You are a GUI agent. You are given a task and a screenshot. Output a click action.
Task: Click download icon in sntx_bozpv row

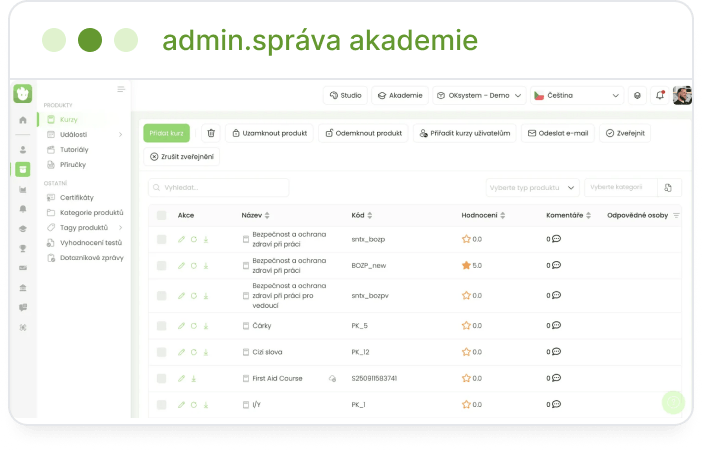pyautogui.click(x=206, y=296)
